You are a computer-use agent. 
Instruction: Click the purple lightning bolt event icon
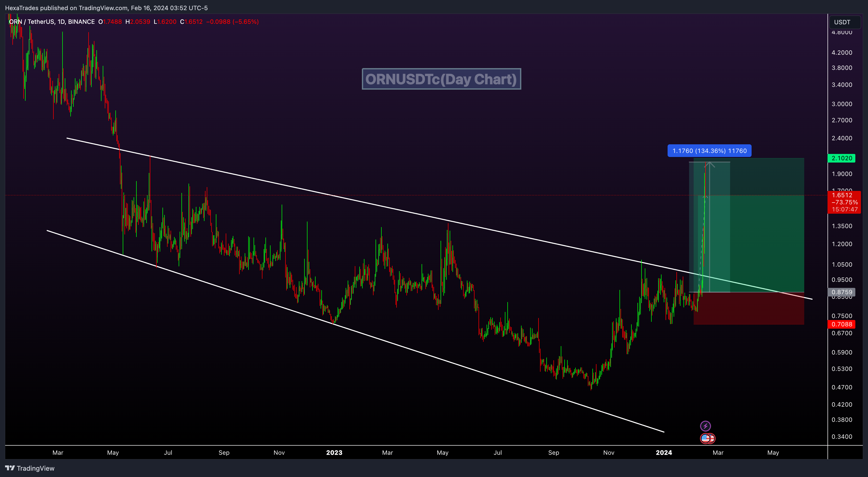[x=705, y=426]
